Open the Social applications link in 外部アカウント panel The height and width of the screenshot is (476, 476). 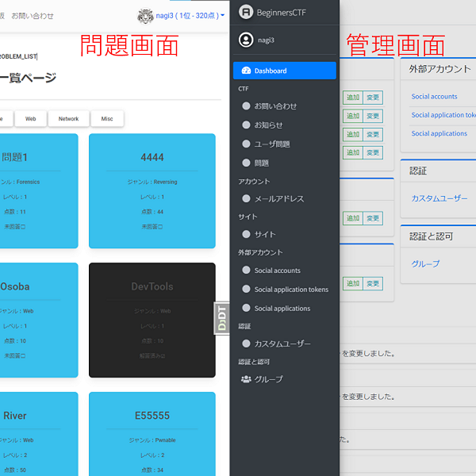(439, 133)
